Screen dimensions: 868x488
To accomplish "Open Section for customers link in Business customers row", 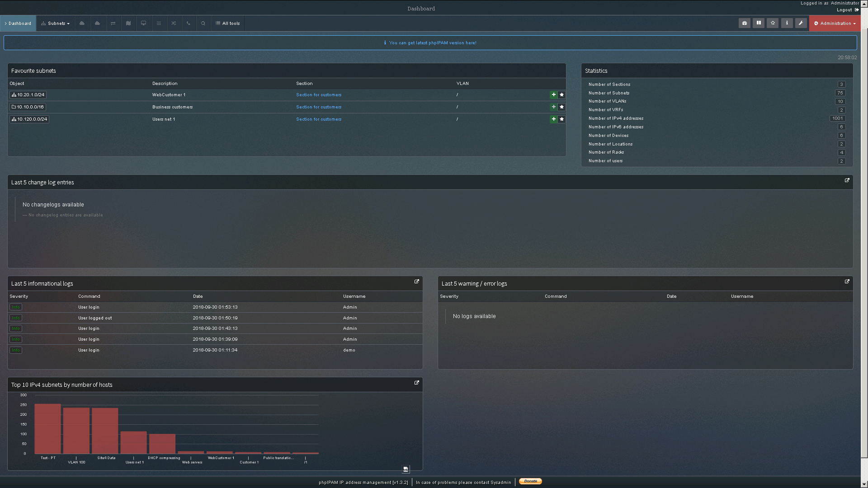I will pyautogui.click(x=319, y=107).
